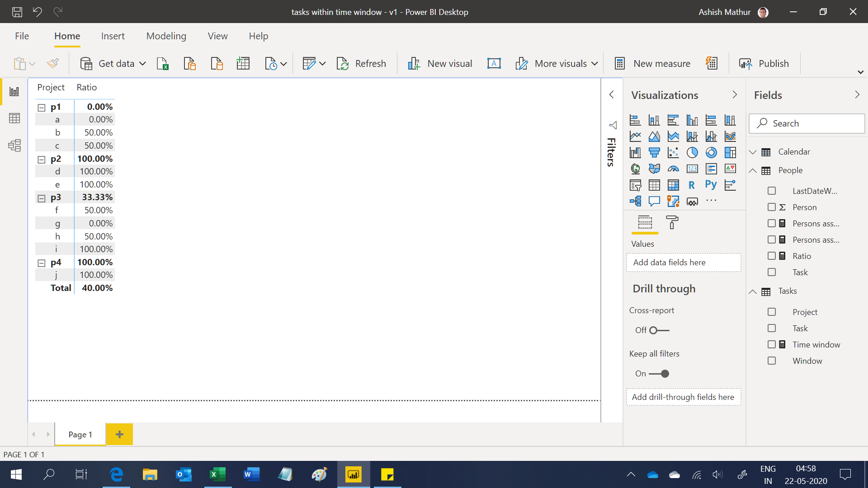The image size is (868, 488).
Task: Select the Treemap visualization
Action: [730, 153]
